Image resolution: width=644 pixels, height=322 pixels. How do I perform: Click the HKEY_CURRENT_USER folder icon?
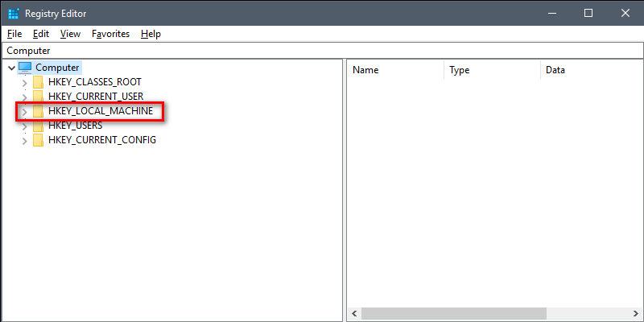(x=38, y=97)
